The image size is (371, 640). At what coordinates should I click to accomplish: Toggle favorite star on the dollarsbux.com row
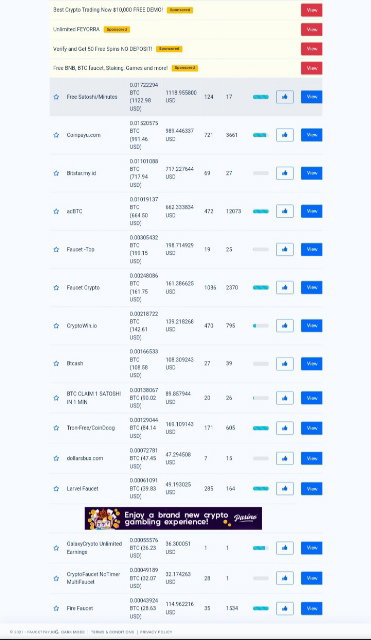(56, 458)
